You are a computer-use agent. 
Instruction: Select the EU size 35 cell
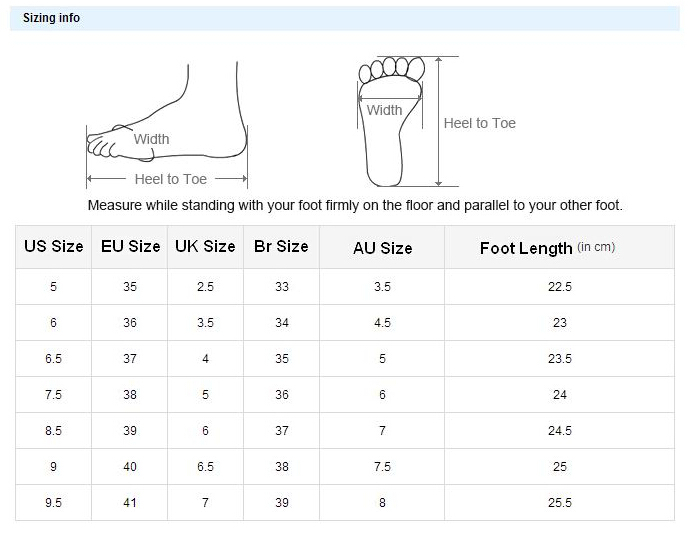[130, 287]
